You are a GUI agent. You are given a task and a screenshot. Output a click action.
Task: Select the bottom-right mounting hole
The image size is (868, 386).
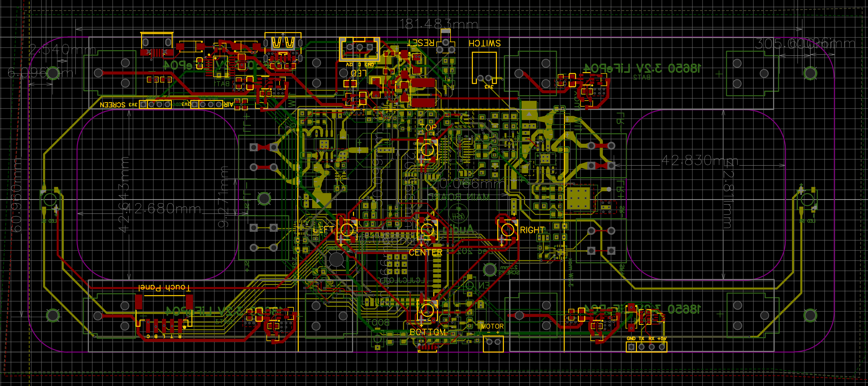click(x=810, y=315)
